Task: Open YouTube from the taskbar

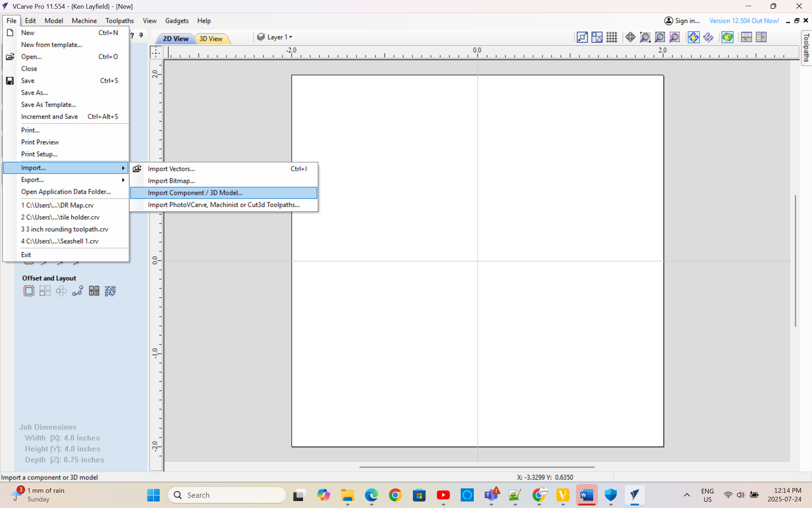Action: tap(443, 495)
